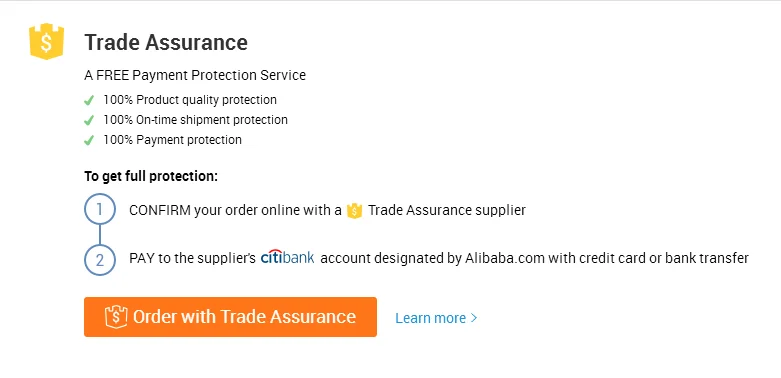
Task: Click the green checkmark beside On-time shipment protection
Action: coord(89,121)
